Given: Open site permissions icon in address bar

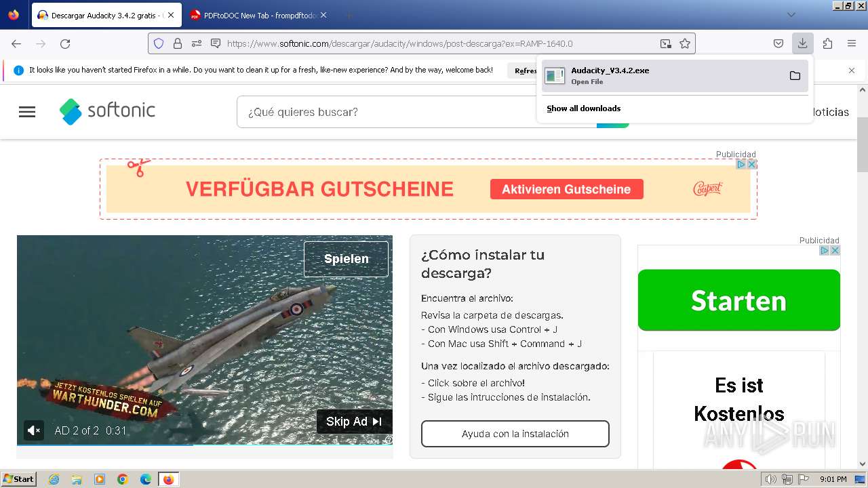Looking at the screenshot, I should click(197, 43).
